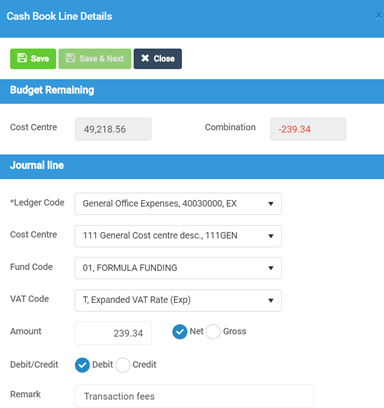Dismiss dialog with the top-right X
Screen dimensions: 384x408
378,15
